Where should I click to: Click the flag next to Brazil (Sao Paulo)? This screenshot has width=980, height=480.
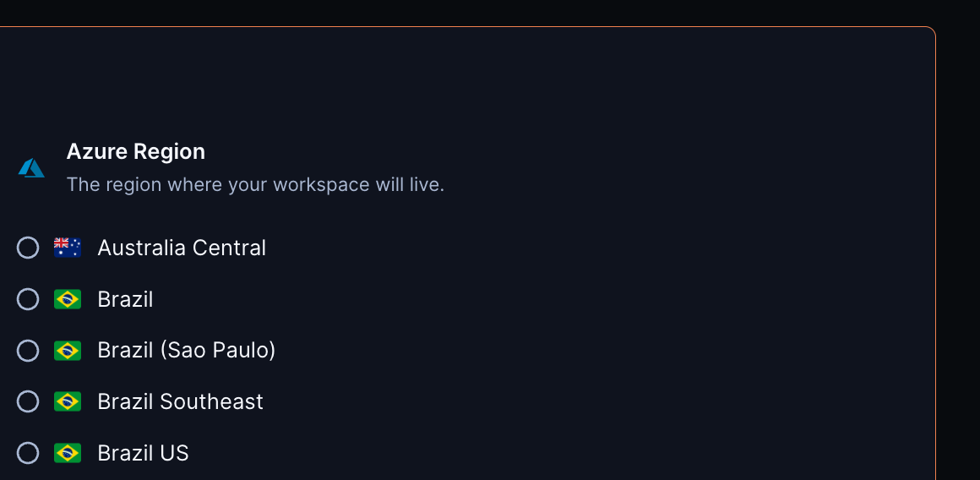pyautogui.click(x=68, y=351)
